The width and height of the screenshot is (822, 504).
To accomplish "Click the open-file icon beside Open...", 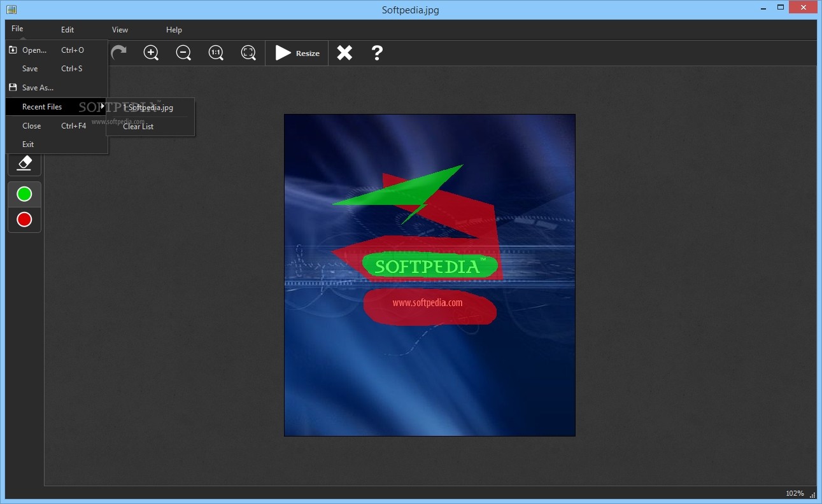I will [x=13, y=50].
